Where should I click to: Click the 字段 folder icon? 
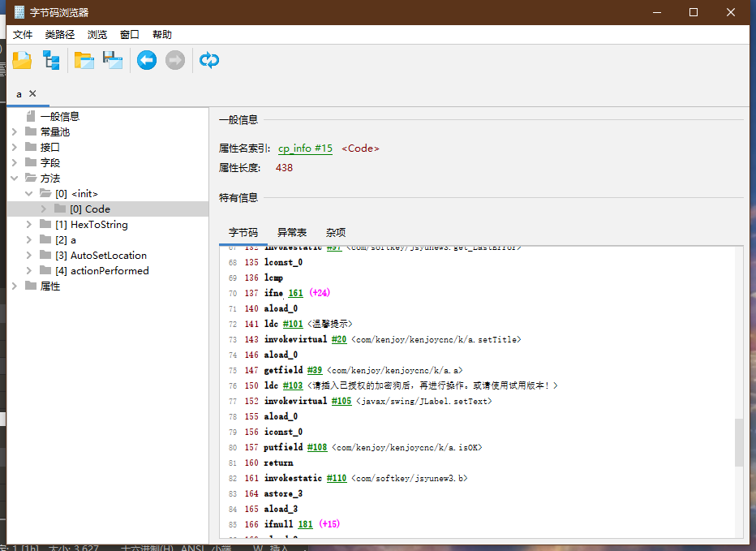(31, 162)
